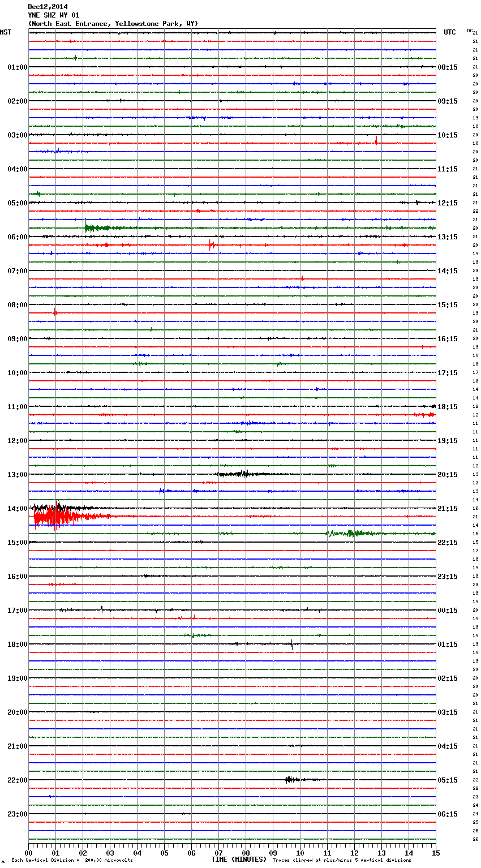Click the 06:15 UTC time label
481x868 pixels.
pos(448,814)
